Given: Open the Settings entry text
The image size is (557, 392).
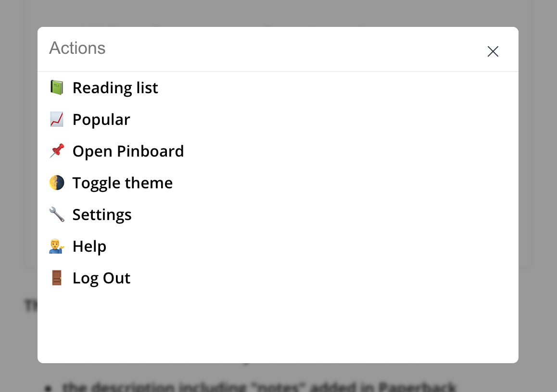Looking at the screenshot, I should click(x=102, y=215).
